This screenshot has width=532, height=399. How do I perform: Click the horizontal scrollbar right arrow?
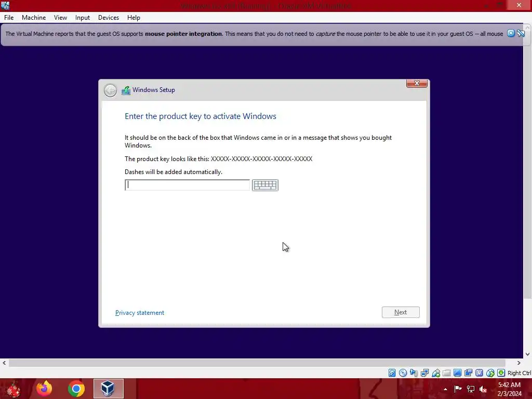click(519, 363)
